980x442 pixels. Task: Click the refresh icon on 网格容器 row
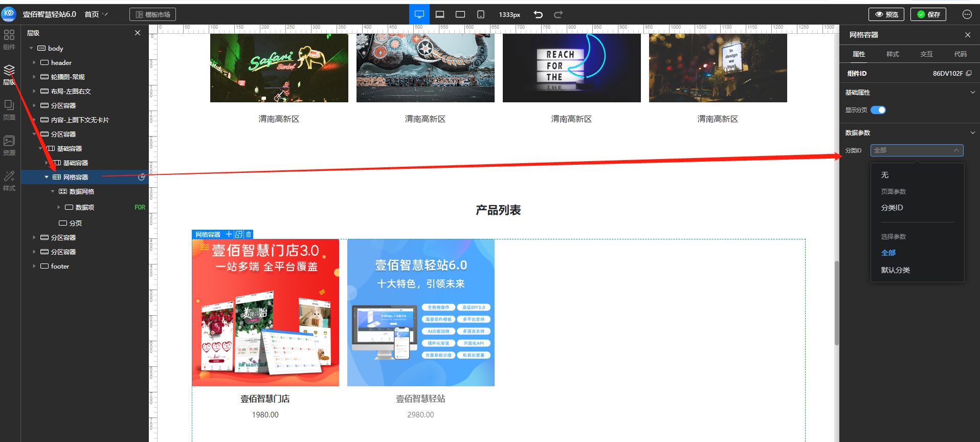coord(142,177)
